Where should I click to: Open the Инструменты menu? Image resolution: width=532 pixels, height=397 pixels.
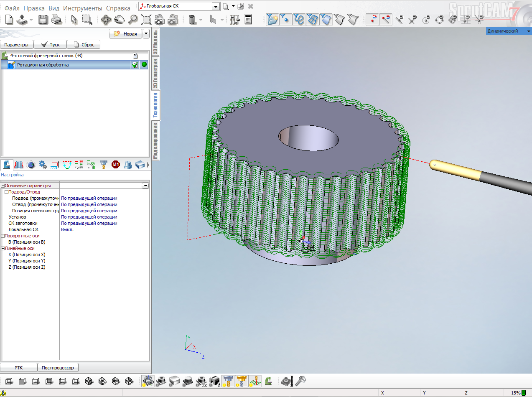[83, 8]
